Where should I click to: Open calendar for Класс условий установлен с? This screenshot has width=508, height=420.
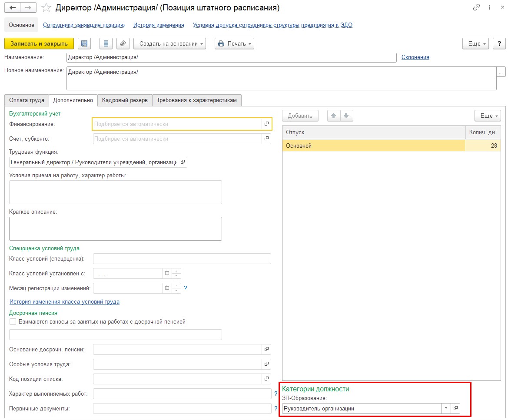[167, 274]
